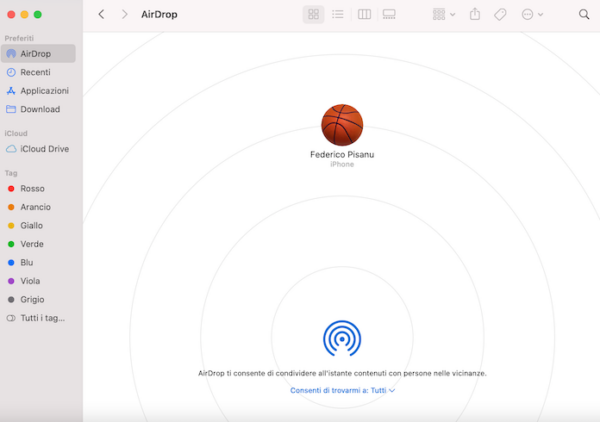Open the Consenti di trovarmi a: Tutti dropdown
This screenshot has height=422, width=600.
(342, 390)
